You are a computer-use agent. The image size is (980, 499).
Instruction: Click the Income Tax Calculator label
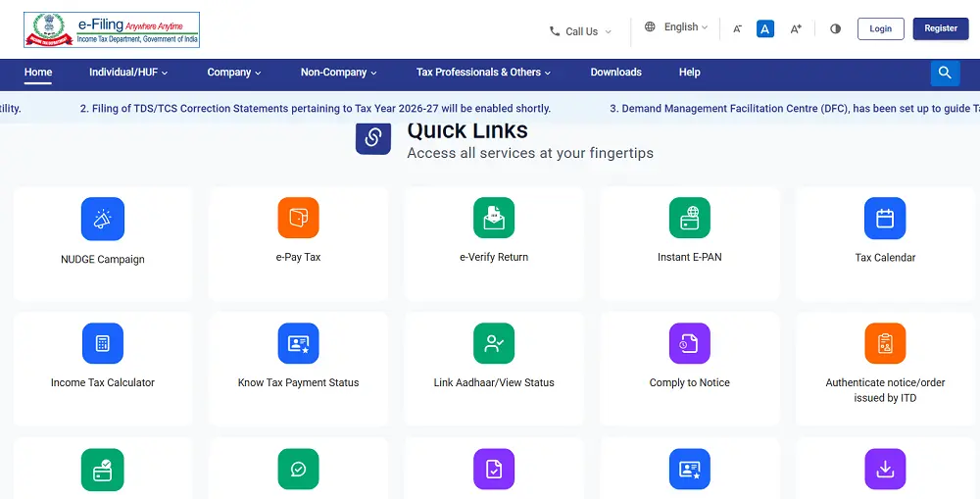tap(103, 382)
